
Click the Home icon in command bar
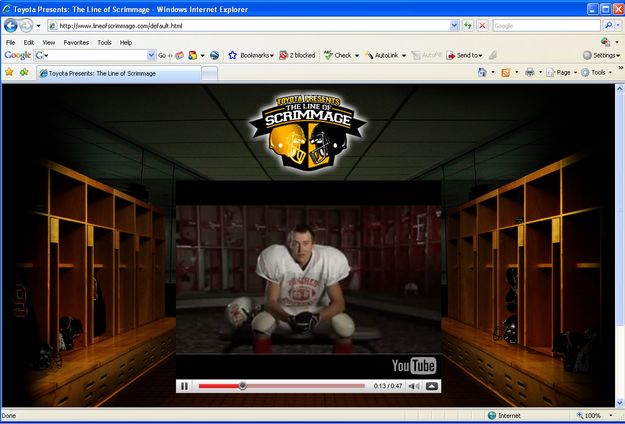coord(482,72)
